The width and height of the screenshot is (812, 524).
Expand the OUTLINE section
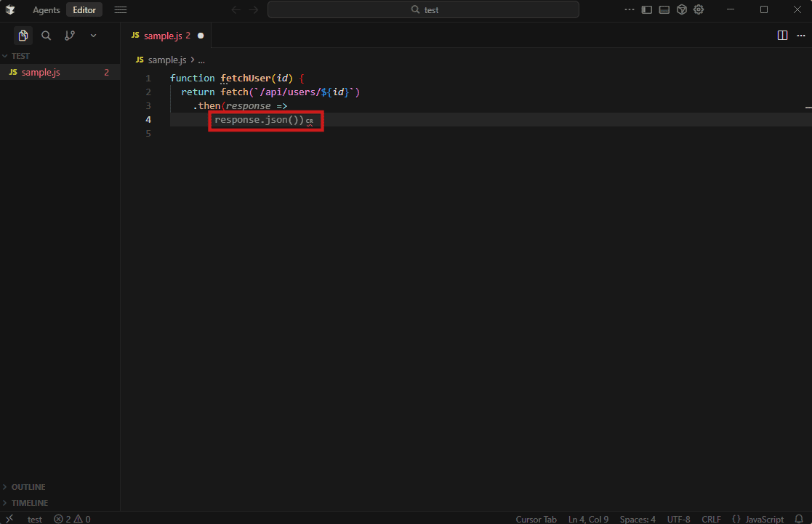coord(28,487)
